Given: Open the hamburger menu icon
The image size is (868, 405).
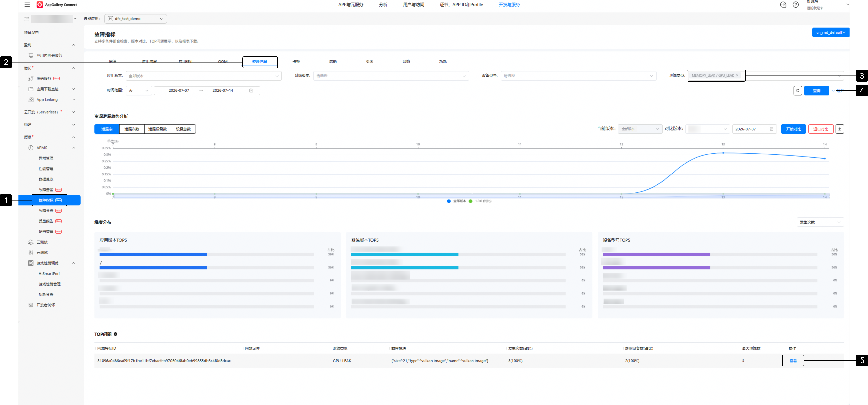Looking at the screenshot, I should pyautogui.click(x=27, y=5).
